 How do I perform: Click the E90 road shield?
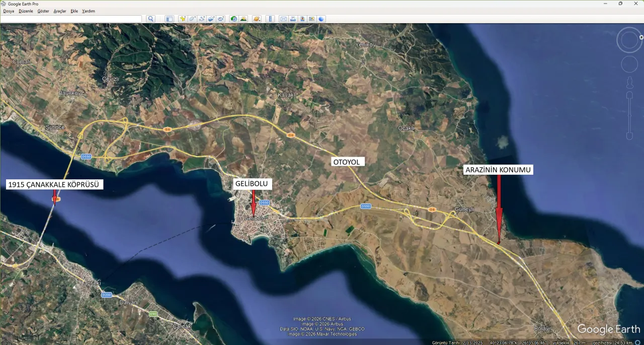click(x=152, y=314)
